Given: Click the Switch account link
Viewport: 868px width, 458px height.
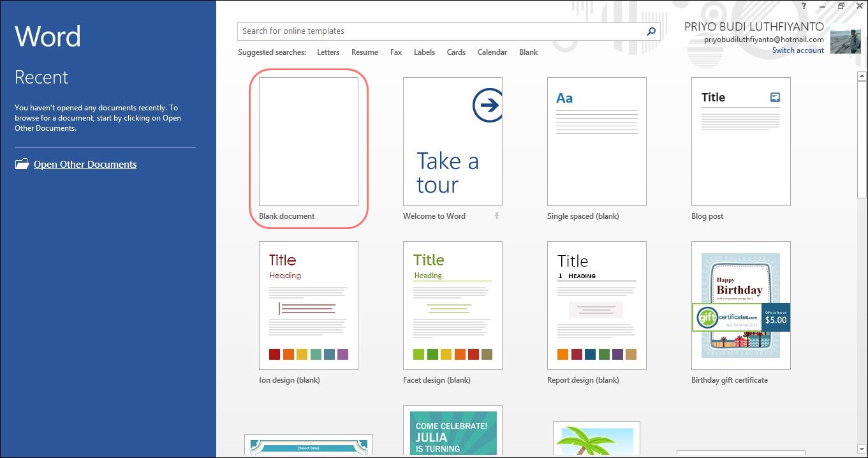Looking at the screenshot, I should point(798,50).
